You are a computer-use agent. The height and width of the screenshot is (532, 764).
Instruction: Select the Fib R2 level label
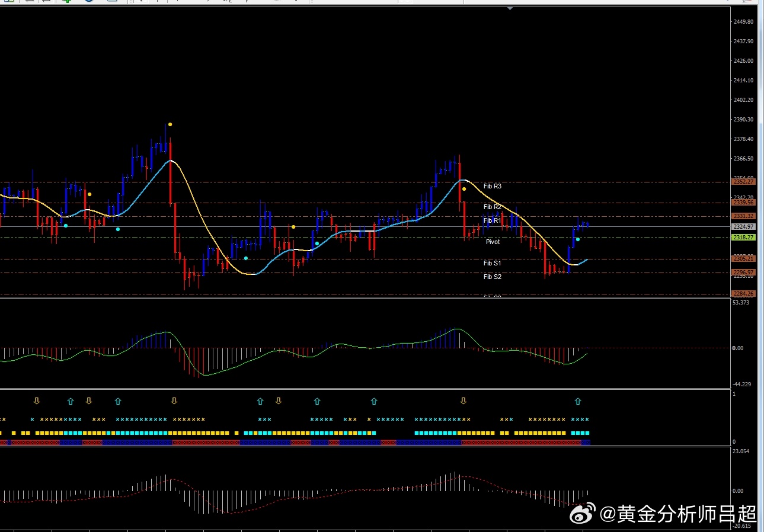coord(492,207)
